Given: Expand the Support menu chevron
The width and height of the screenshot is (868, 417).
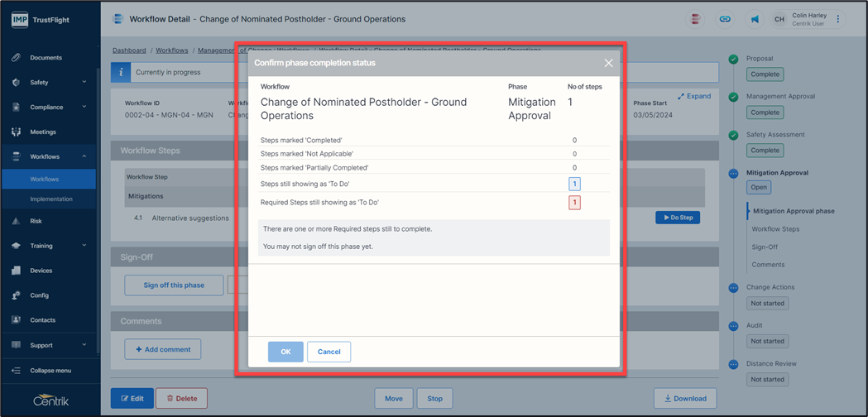Looking at the screenshot, I should (x=84, y=344).
